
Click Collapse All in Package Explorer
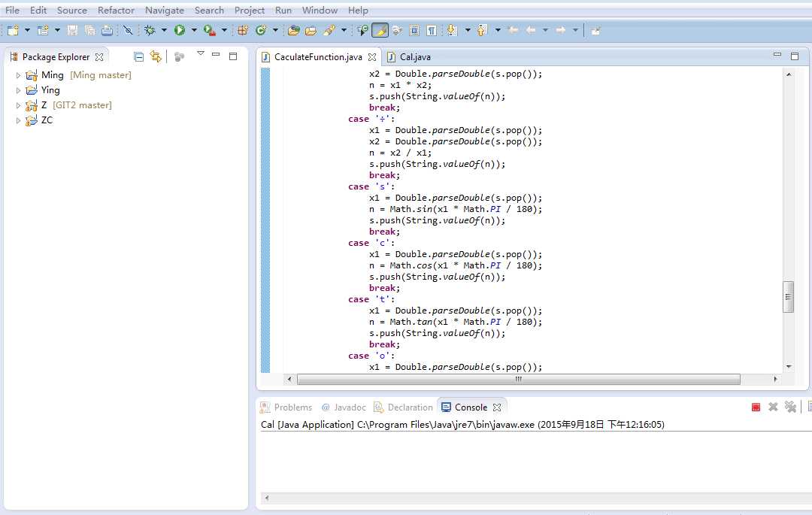138,57
